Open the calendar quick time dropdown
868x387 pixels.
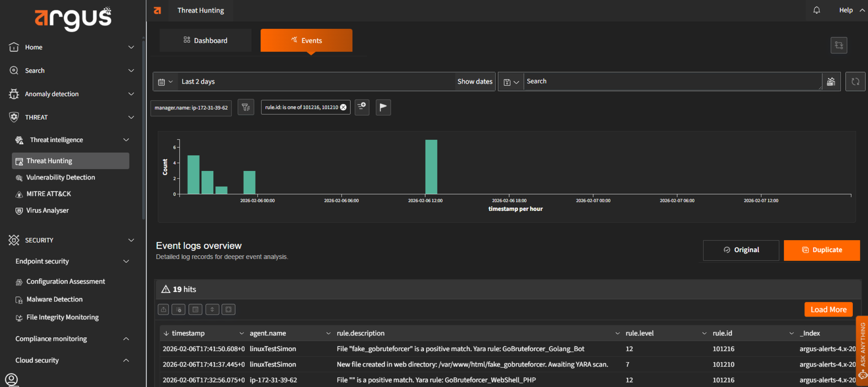pos(165,82)
